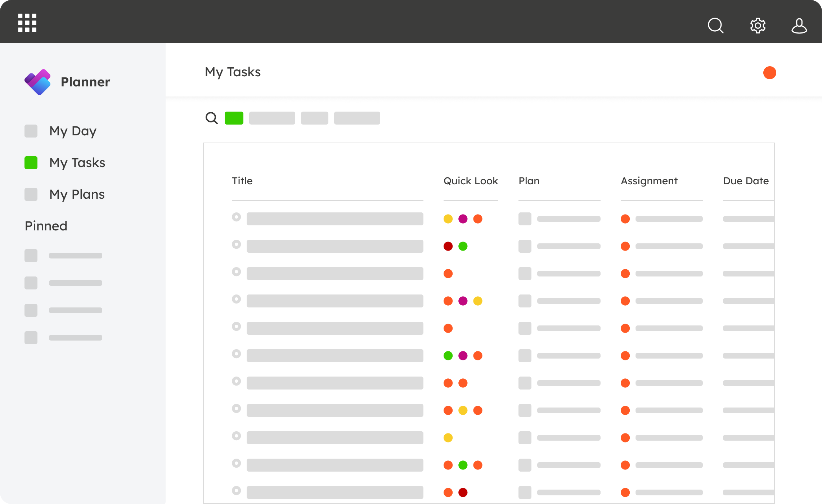Sort by the Quick Look column header
Viewport: 822px width, 504px height.
[471, 181]
